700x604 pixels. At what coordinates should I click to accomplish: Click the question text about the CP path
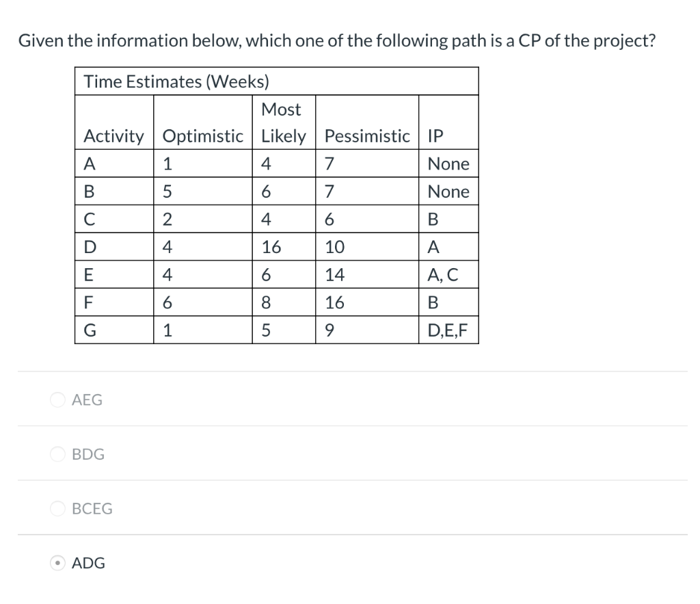pos(337,40)
